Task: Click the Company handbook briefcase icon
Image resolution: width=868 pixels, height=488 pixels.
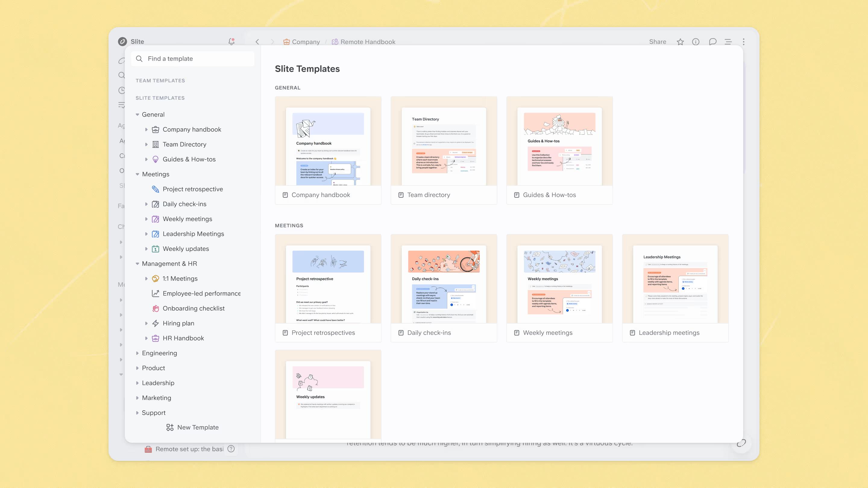Action: [x=155, y=129]
